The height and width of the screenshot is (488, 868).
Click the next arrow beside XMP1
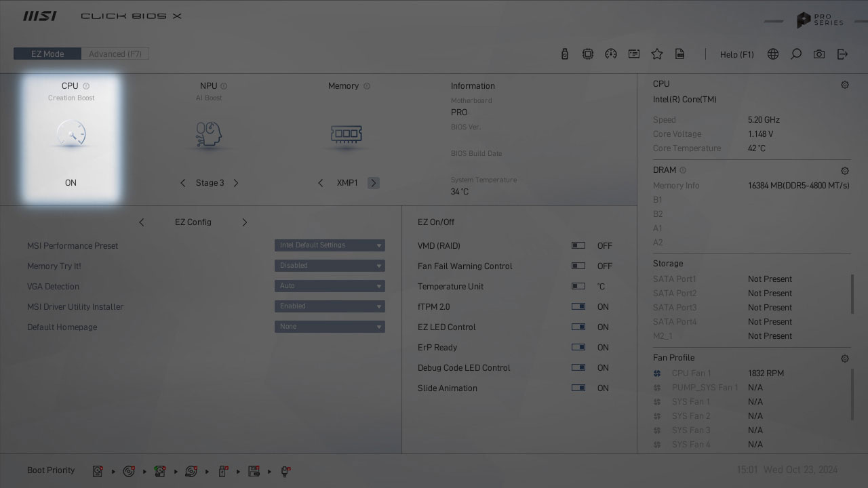point(374,183)
